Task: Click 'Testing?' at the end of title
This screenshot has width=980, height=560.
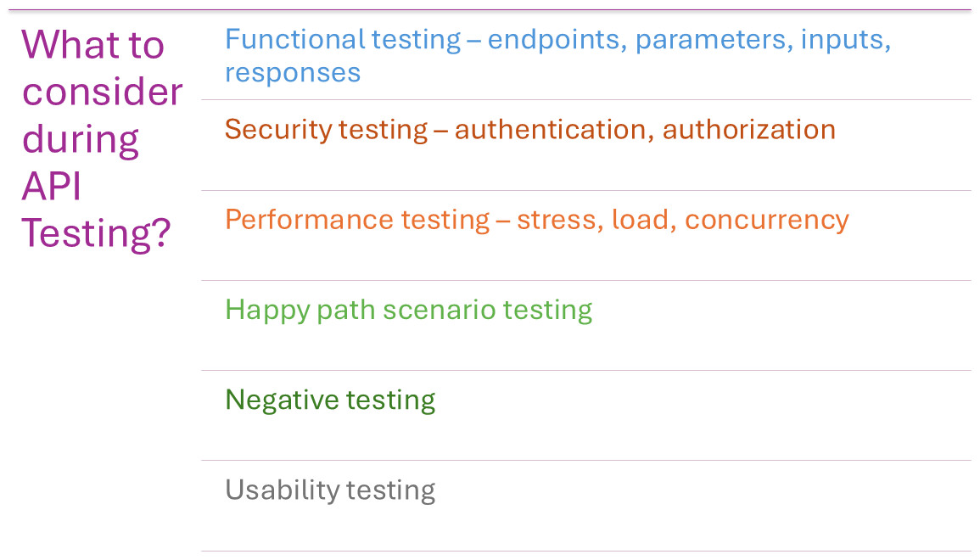Action: tap(96, 232)
